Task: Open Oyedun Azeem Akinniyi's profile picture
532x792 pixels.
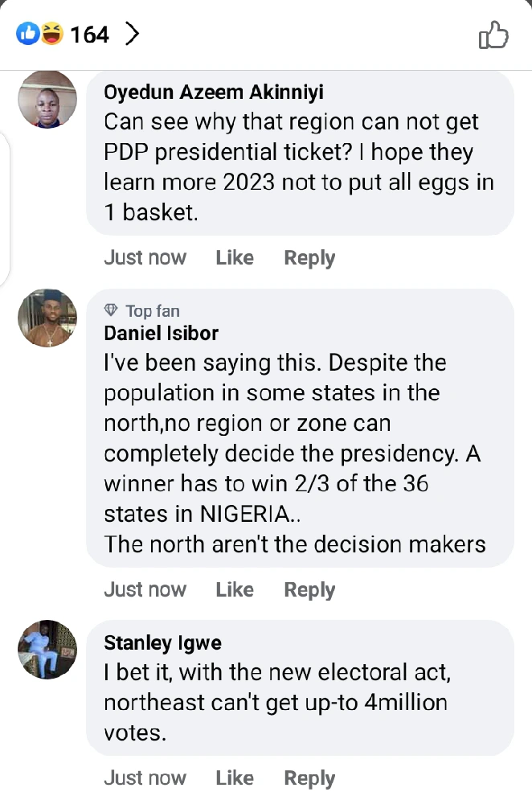Action: 47,99
